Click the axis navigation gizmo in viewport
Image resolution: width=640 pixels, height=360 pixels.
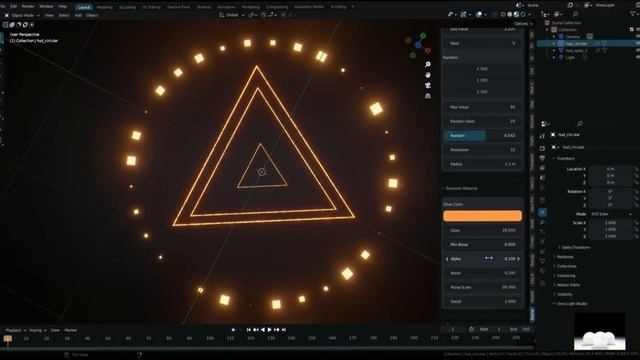(x=418, y=45)
